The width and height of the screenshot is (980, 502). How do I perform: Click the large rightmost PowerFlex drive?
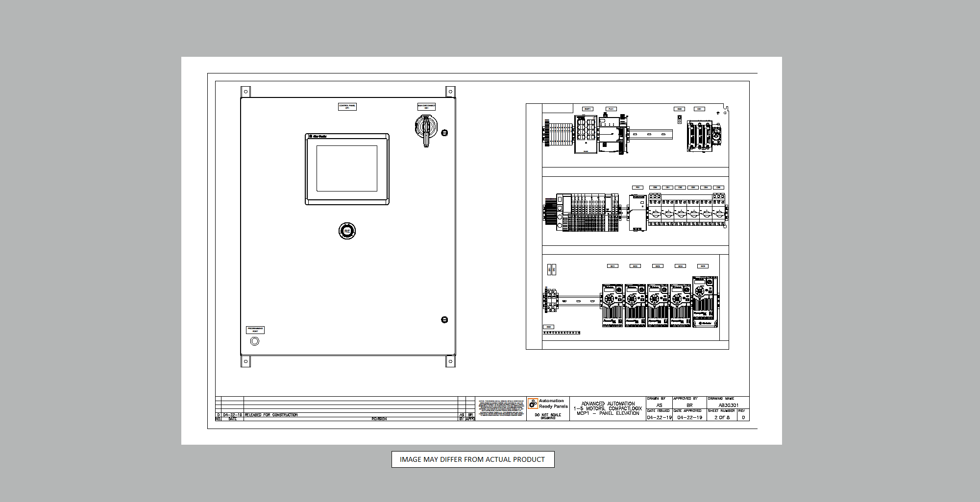pyautogui.click(x=705, y=302)
